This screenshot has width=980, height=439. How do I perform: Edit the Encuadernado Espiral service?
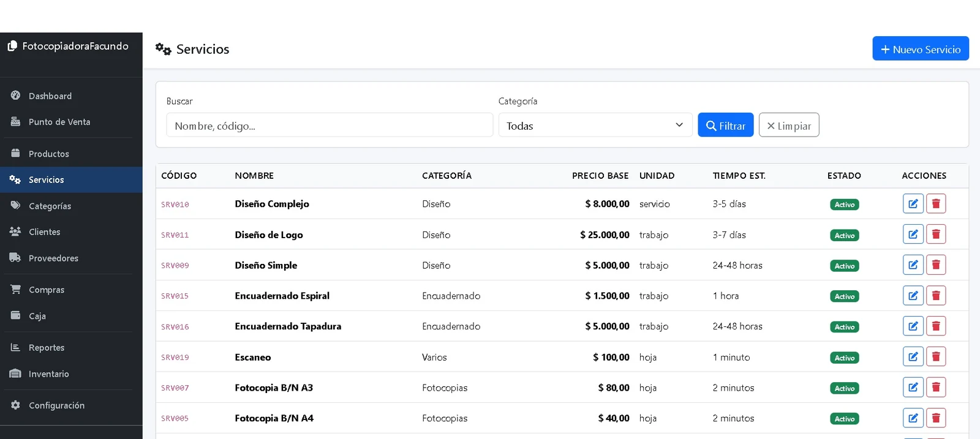pyautogui.click(x=913, y=296)
